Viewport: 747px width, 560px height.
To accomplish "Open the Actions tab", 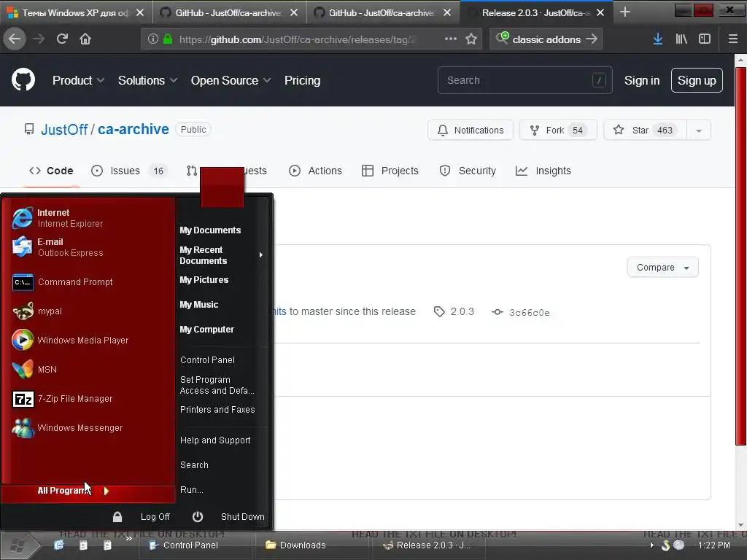I will [315, 171].
